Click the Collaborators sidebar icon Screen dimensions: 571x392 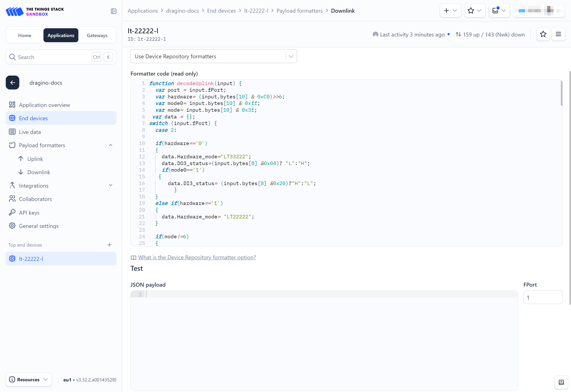tap(12, 199)
